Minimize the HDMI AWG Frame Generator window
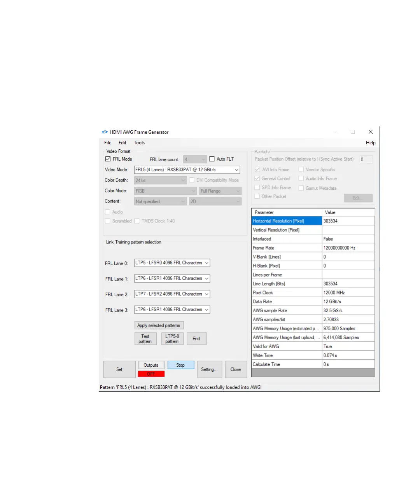 (x=335, y=132)
